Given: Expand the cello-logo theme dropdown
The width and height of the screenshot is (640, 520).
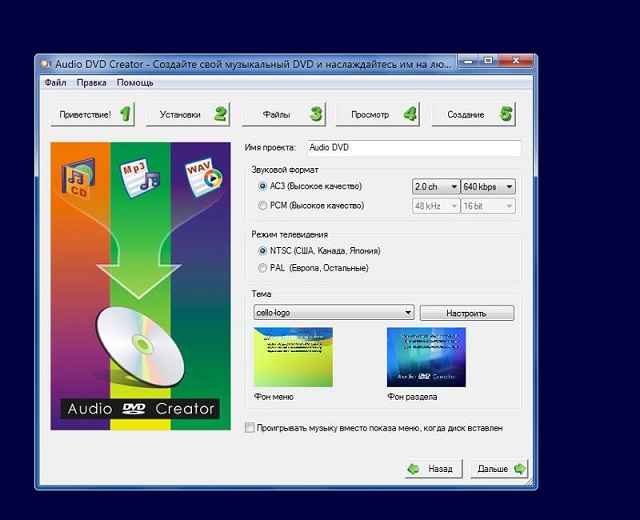Looking at the screenshot, I should [x=333, y=313].
